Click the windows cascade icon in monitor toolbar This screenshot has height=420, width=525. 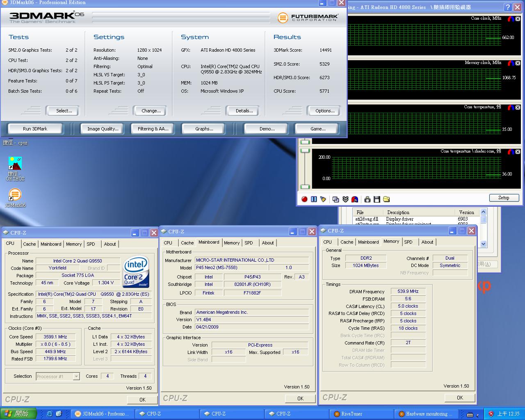tap(336, 199)
